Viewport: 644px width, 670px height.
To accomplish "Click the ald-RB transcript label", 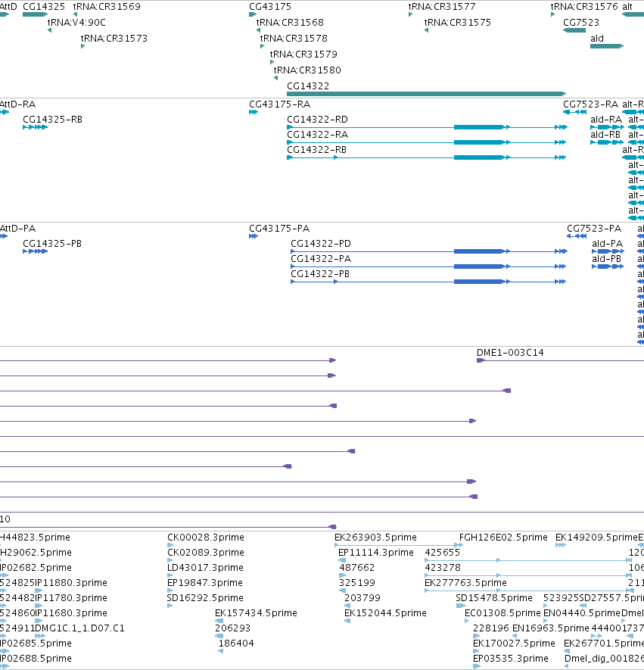I will 605,135.
